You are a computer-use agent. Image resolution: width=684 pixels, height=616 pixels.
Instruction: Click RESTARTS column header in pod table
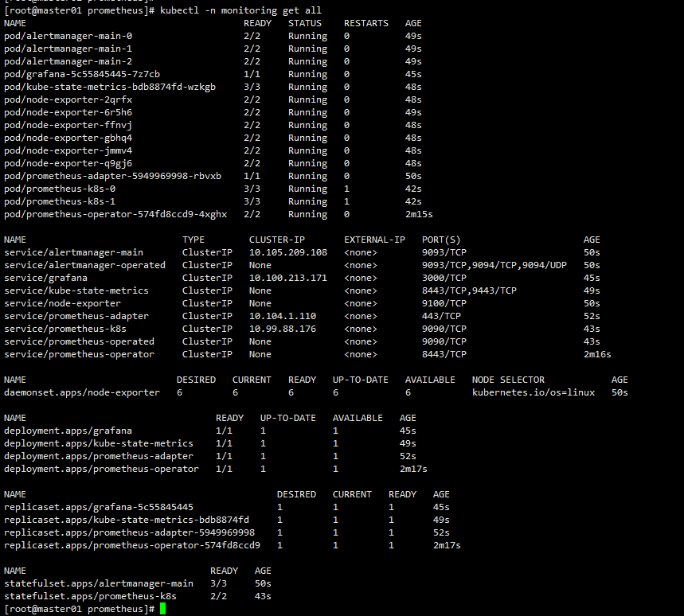366,23
